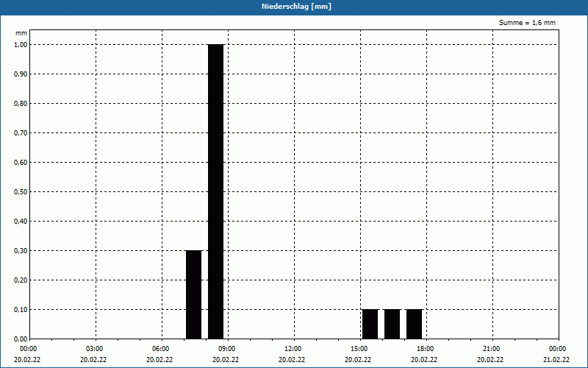Select the 0,00 y-axis value
The height and width of the screenshot is (368, 588).
click(x=21, y=339)
